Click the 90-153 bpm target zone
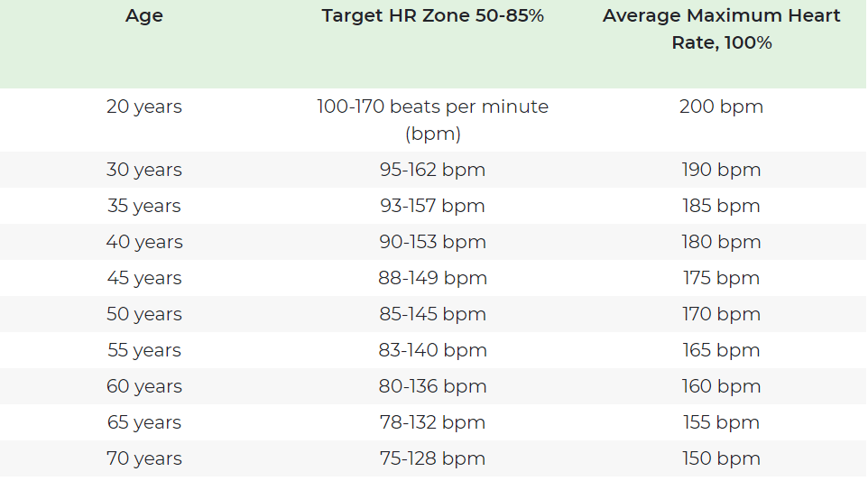Screen dimensions: 868x481 click(432, 242)
